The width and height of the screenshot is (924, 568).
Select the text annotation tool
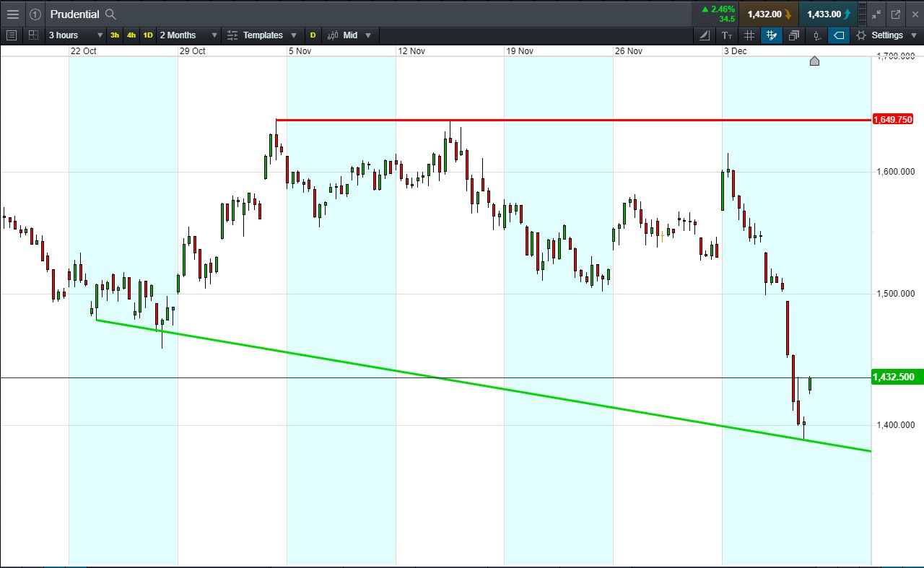pyautogui.click(x=727, y=35)
